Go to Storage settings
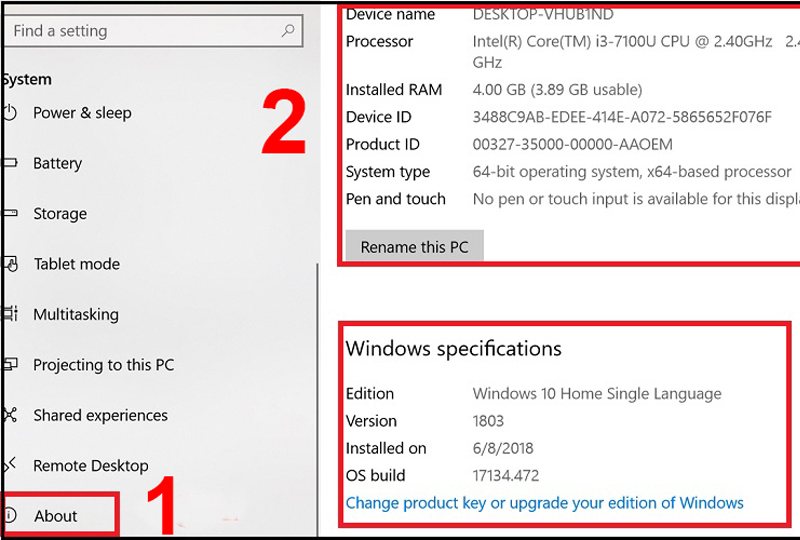This screenshot has height=540, width=800. point(60,213)
